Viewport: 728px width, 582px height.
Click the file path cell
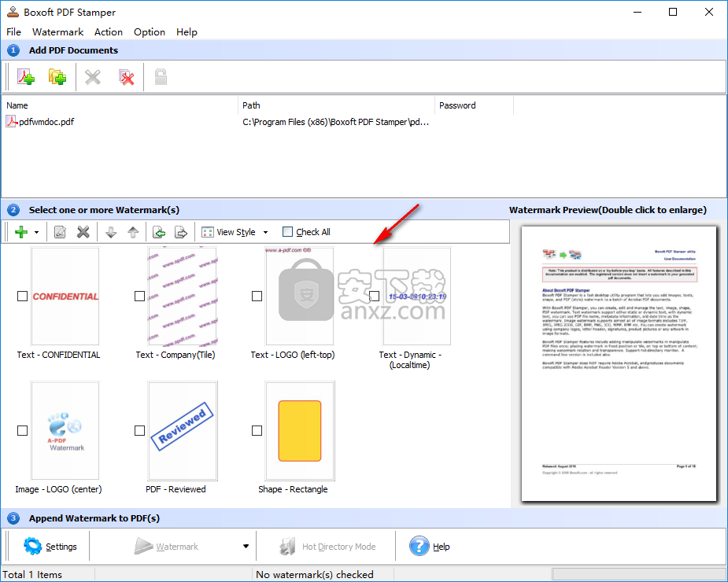(x=336, y=122)
